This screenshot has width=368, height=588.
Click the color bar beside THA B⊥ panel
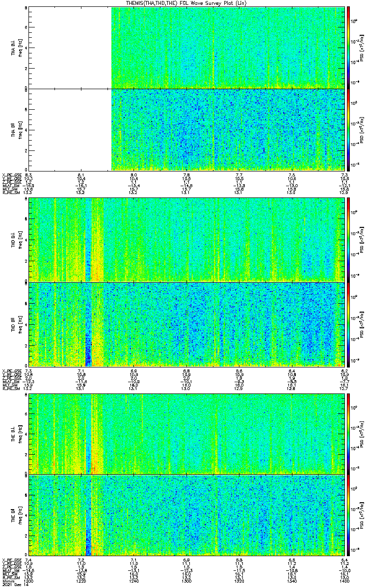348,48
